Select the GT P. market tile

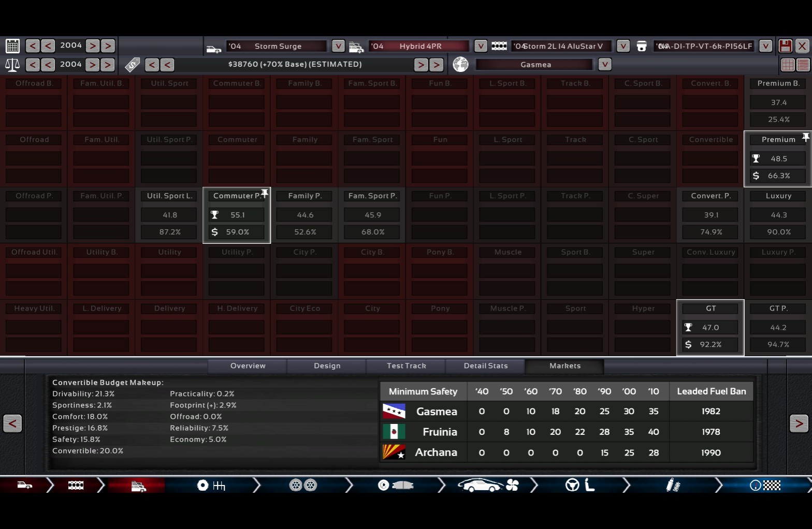tap(778, 327)
